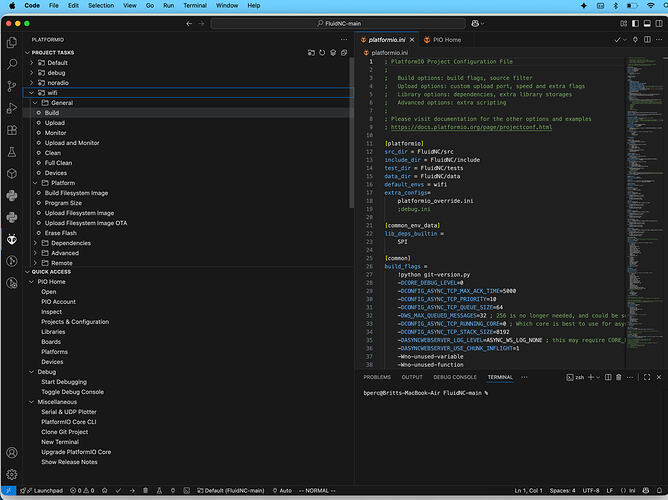Click the navigate forward arrow
This screenshot has height=500, width=668.
(x=201, y=23)
